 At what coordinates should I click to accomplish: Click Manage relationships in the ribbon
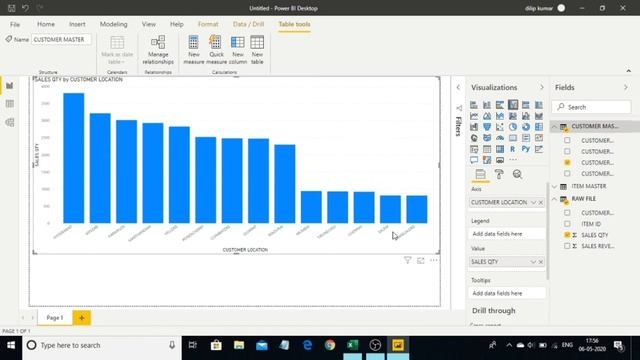tap(158, 50)
